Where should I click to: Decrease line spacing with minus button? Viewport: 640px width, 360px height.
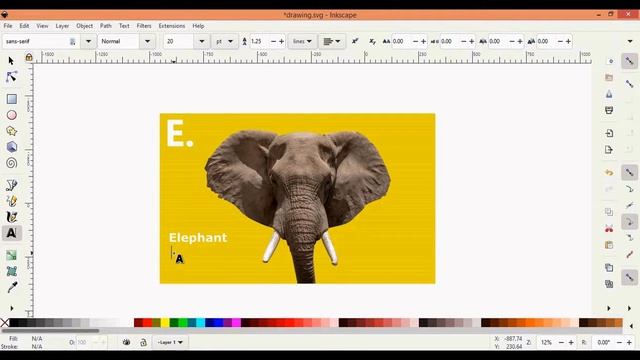[273, 41]
